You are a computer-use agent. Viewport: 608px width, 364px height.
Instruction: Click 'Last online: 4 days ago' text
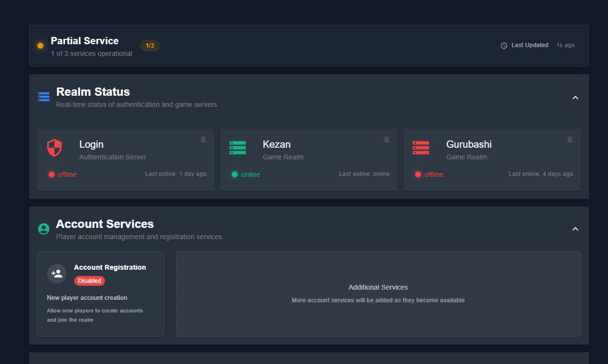(x=541, y=174)
